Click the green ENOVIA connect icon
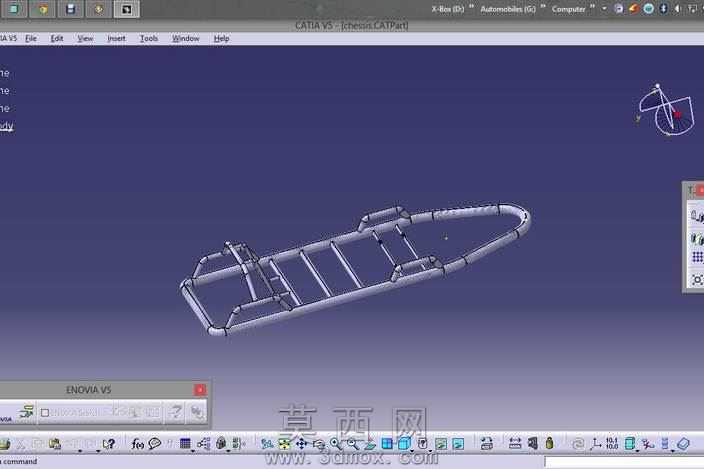 27,412
